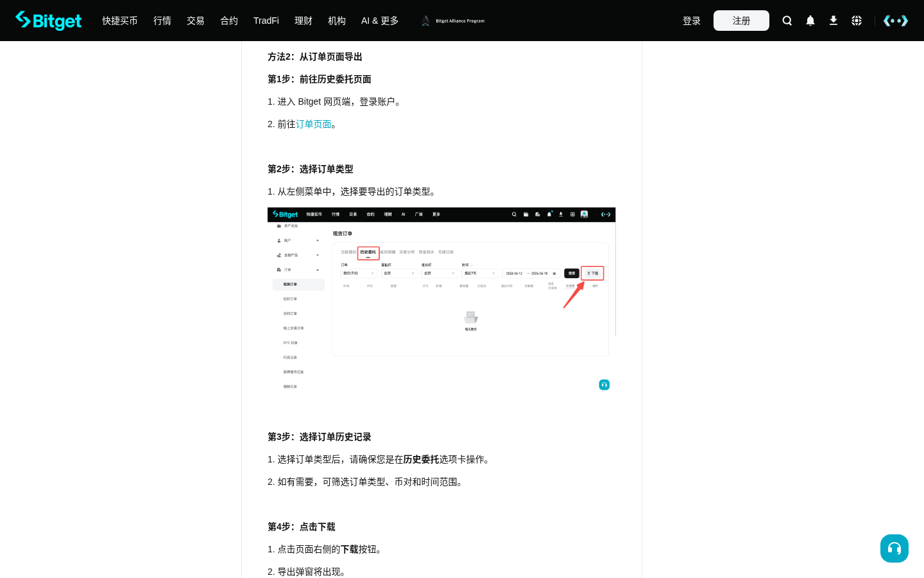Image resolution: width=924 pixels, height=578 pixels.
Task: Click the 注册 button
Action: pyautogui.click(x=741, y=21)
